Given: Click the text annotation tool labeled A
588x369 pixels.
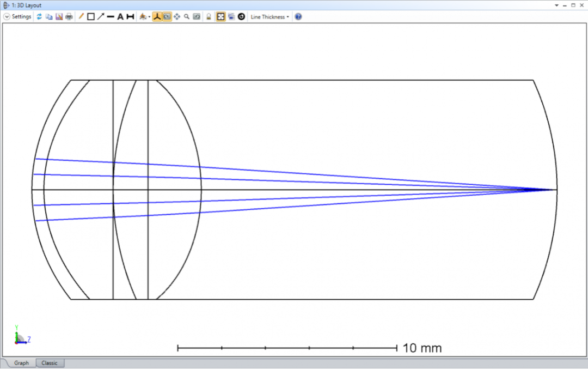Looking at the screenshot, I should click(x=119, y=16).
